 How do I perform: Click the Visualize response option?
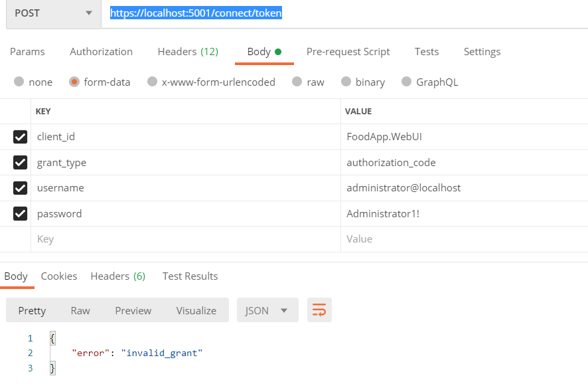pos(196,310)
